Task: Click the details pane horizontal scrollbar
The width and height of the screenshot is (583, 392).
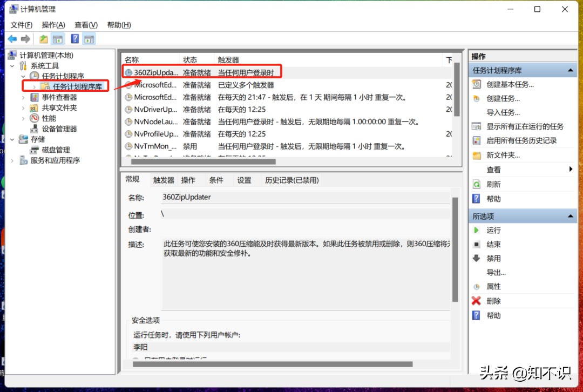Action: pos(273,364)
